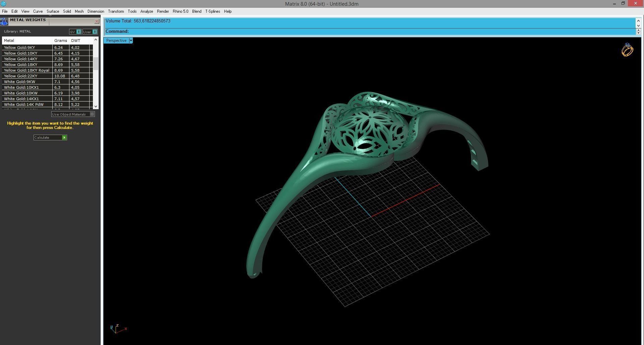
Task: Restore down the Matrix window
Action: click(623, 3)
